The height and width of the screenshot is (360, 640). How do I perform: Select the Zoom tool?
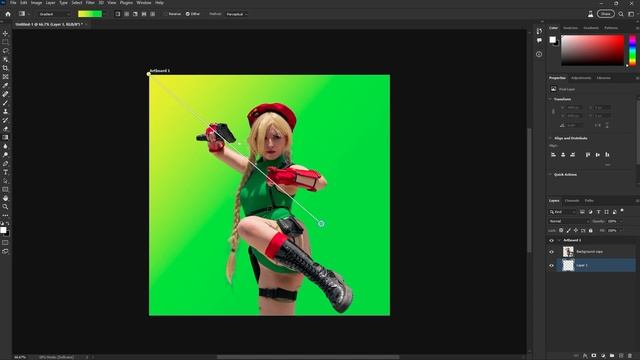pyautogui.click(x=5, y=207)
